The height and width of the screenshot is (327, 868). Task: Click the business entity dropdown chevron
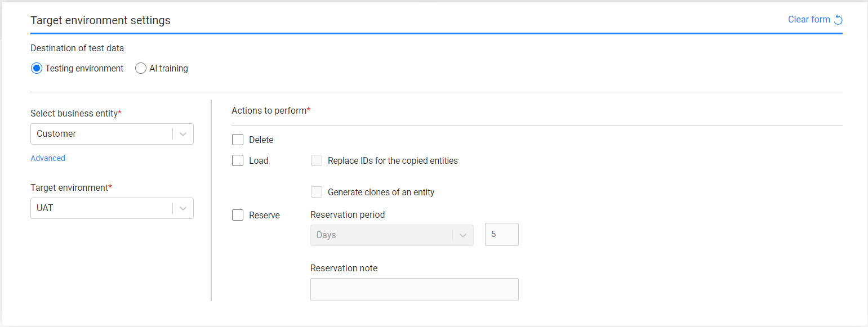tap(183, 134)
